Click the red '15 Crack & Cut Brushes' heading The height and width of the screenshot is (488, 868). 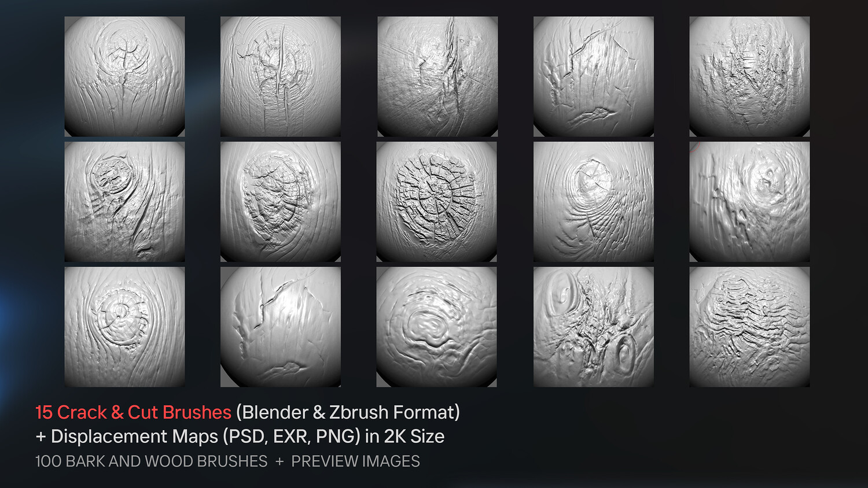point(133,412)
